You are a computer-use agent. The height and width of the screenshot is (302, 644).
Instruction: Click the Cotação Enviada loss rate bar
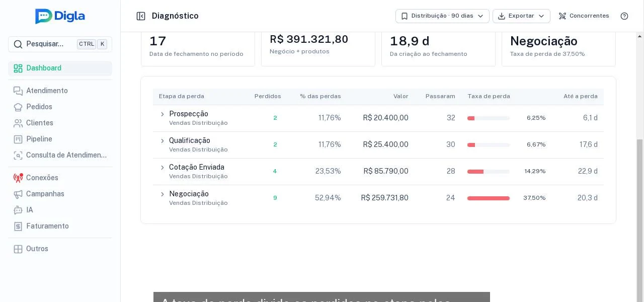click(489, 172)
